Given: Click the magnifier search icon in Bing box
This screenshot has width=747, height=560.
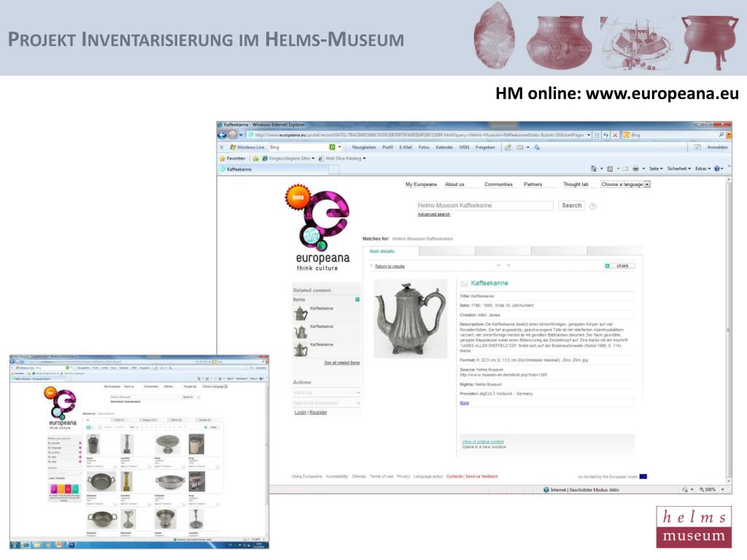Looking at the screenshot, I should [x=721, y=135].
